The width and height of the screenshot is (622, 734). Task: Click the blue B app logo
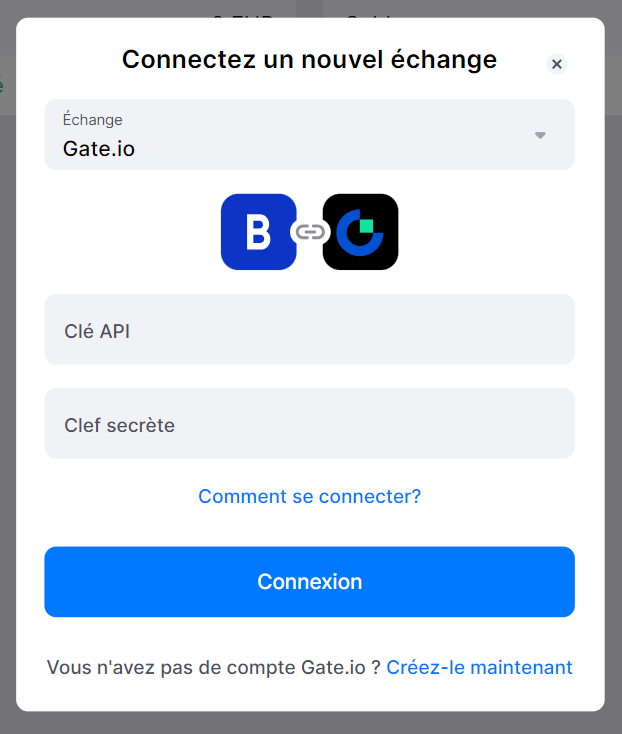pos(258,232)
